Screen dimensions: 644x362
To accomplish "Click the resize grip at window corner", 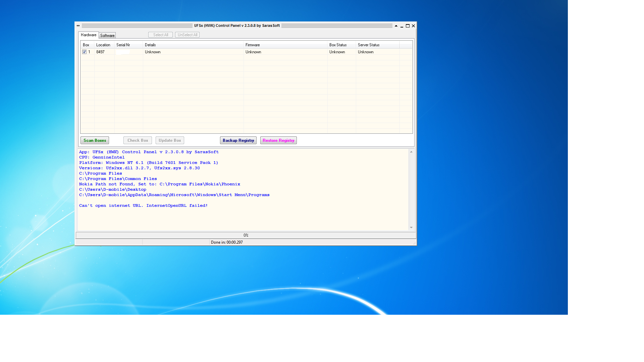I will click(x=414, y=243).
